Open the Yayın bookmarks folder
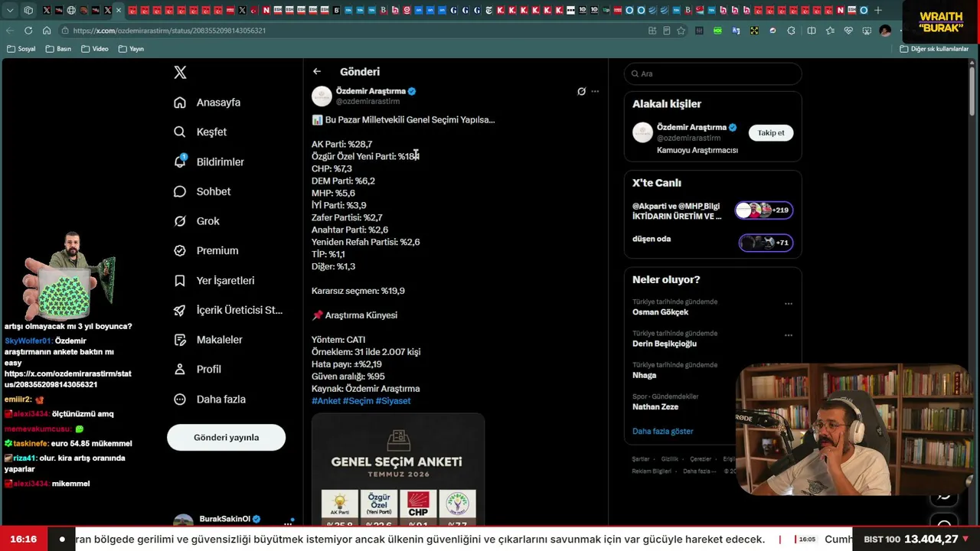The image size is (980, 551). point(131,49)
